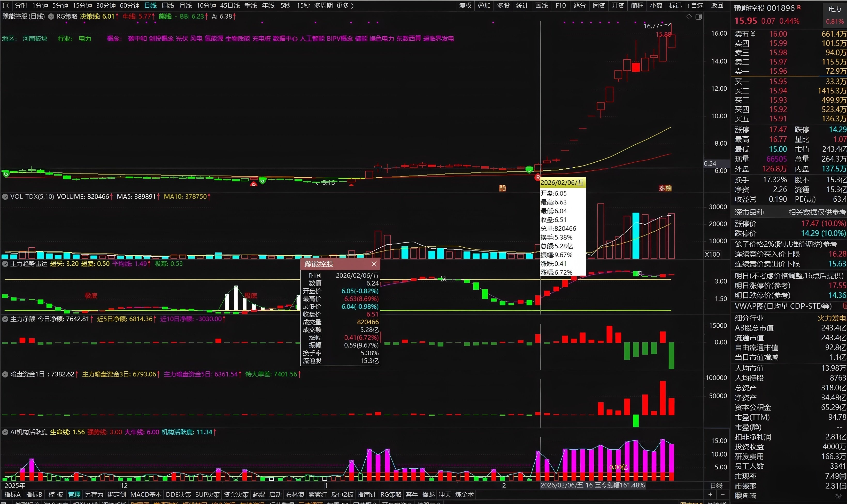Click the green G signal marker at chart left
The width and height of the screenshot is (847, 504).
click(6, 174)
